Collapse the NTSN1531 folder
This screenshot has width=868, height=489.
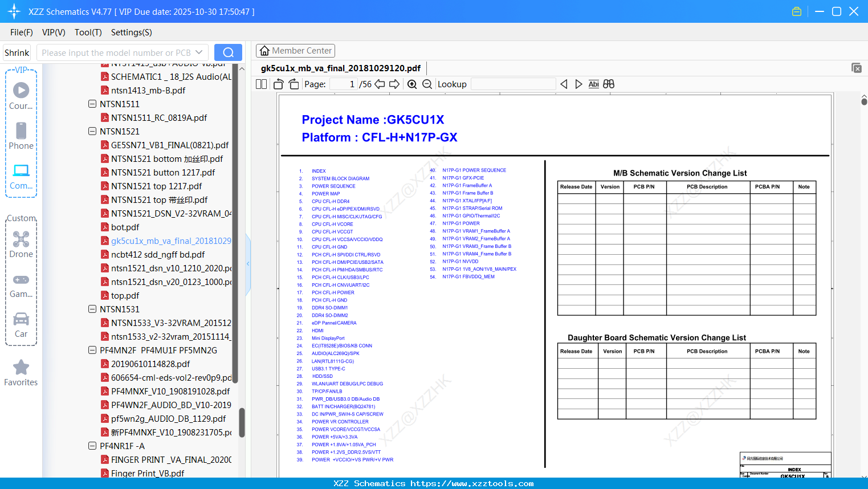tap(92, 309)
